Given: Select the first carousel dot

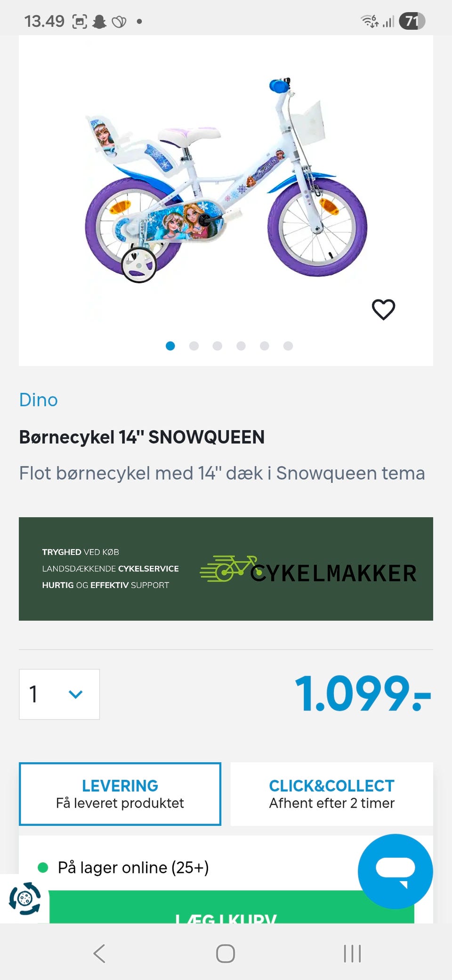Looking at the screenshot, I should [x=170, y=346].
